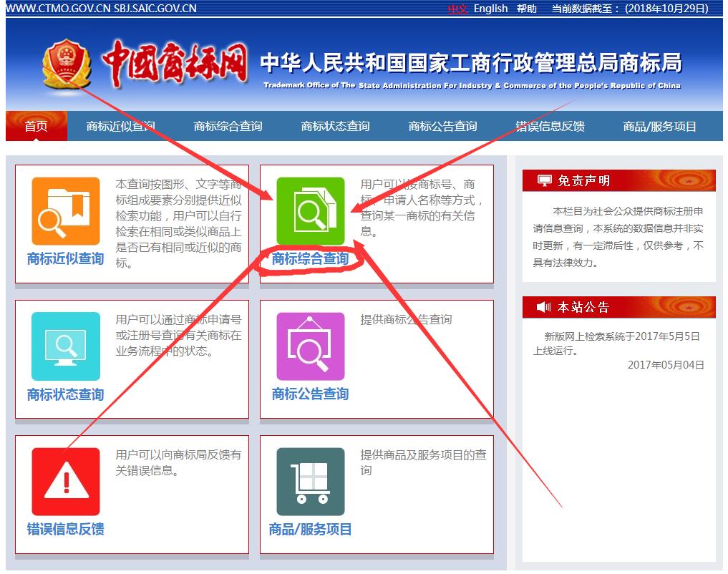Open the cyan 商标状态查询 monitor icon
728x574 pixels.
point(66,346)
